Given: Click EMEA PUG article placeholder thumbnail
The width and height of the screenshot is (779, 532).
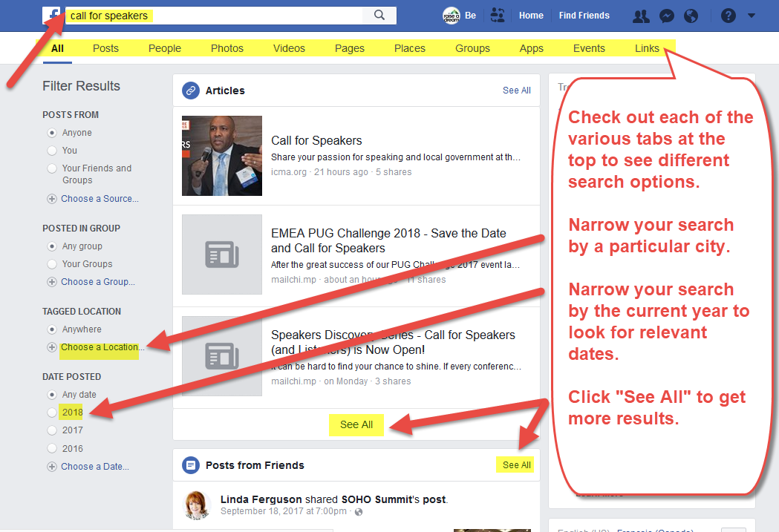Looking at the screenshot, I should (222, 254).
